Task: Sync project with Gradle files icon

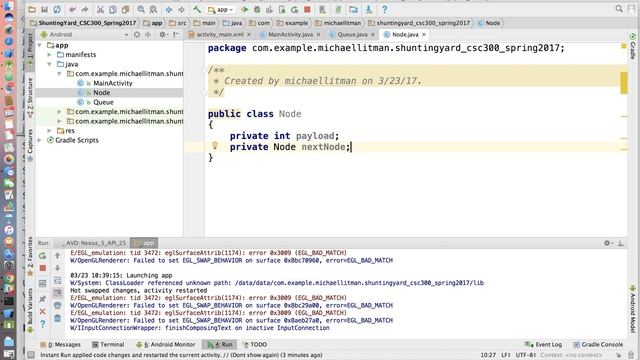Action: point(338,9)
